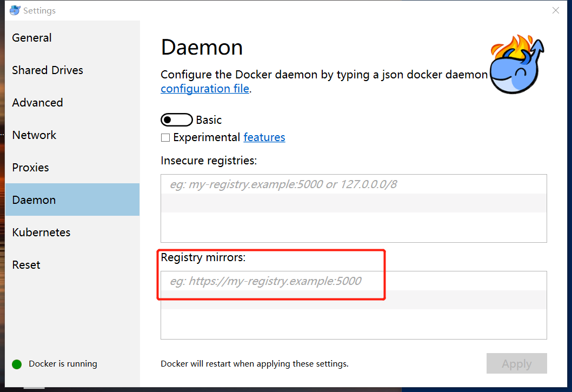Click the green Docker running status indicator

17,364
